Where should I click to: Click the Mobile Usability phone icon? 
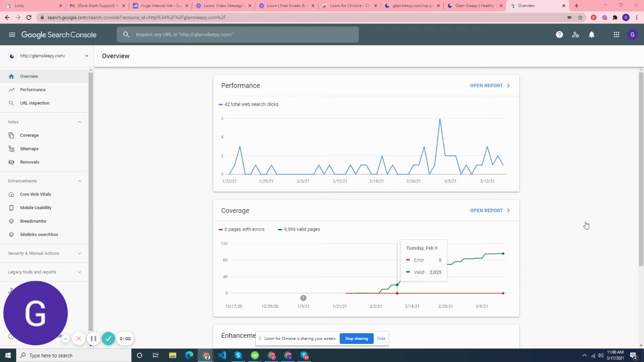tap(12, 208)
